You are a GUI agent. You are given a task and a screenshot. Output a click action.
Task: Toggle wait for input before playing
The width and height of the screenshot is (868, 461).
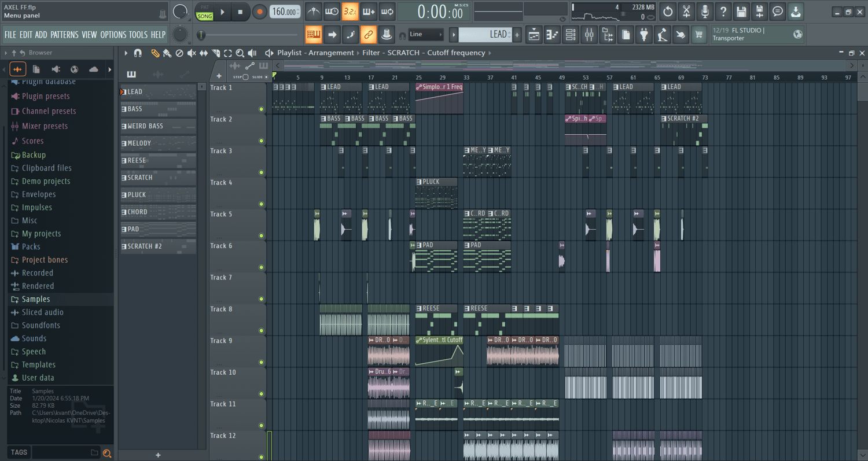coord(332,11)
